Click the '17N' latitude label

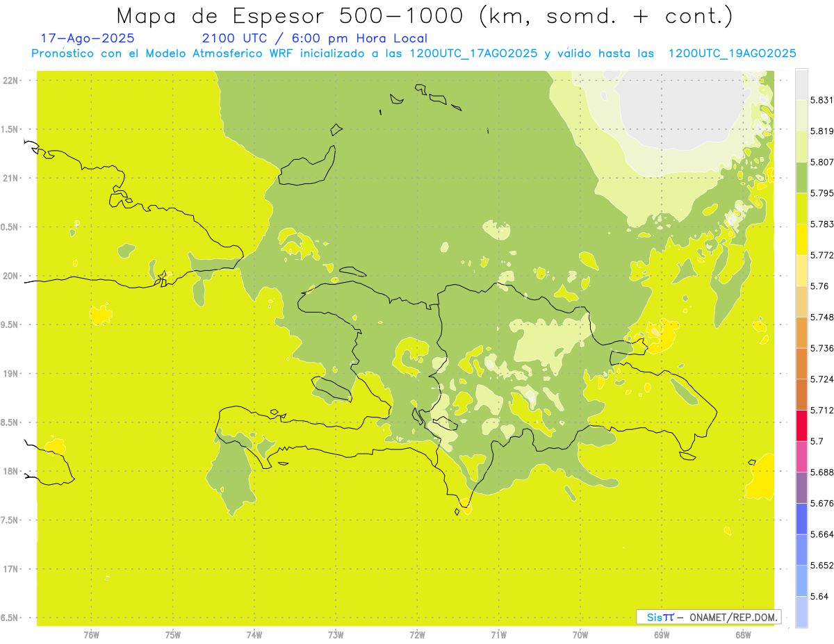pos(12,569)
